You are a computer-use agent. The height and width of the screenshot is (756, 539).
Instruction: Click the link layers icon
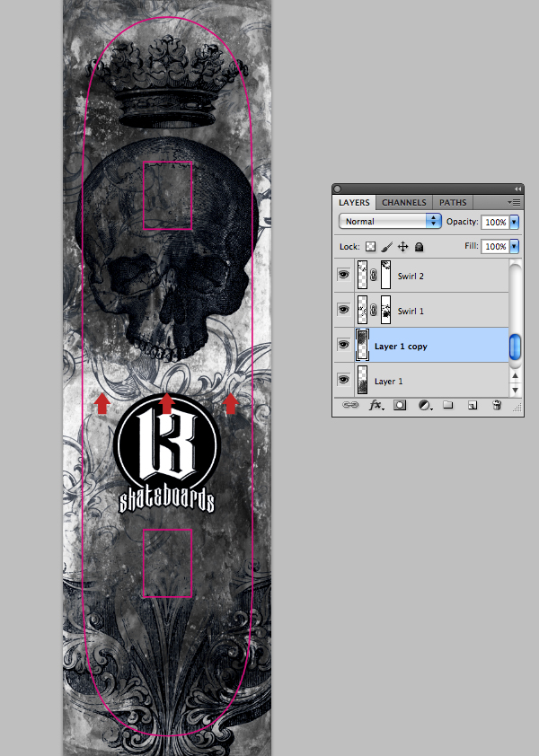click(350, 405)
